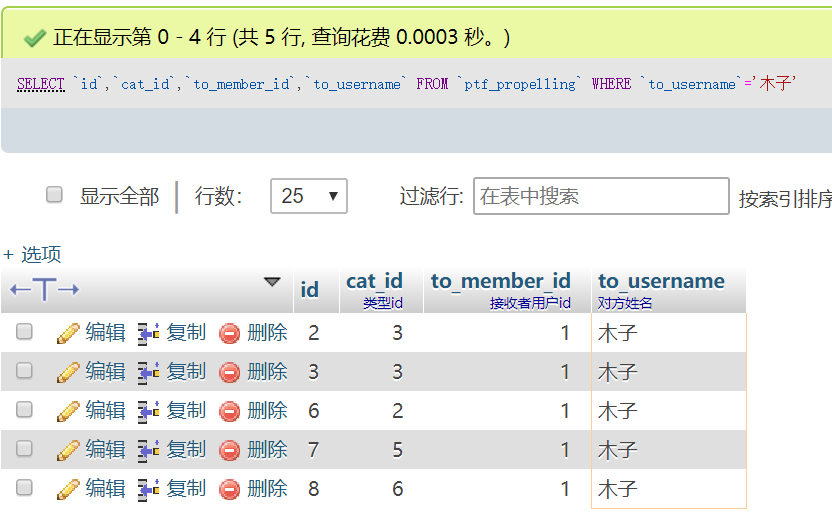
Task: Click 删除 link for row id 2
Action: (x=267, y=333)
